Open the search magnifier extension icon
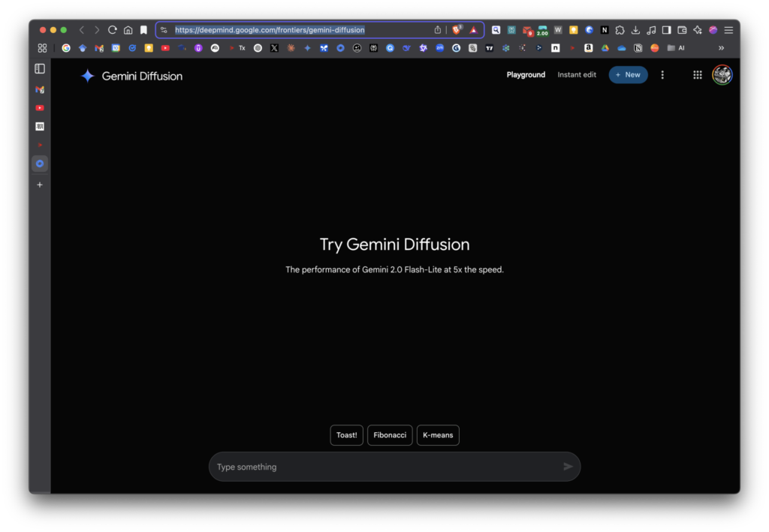 click(496, 30)
